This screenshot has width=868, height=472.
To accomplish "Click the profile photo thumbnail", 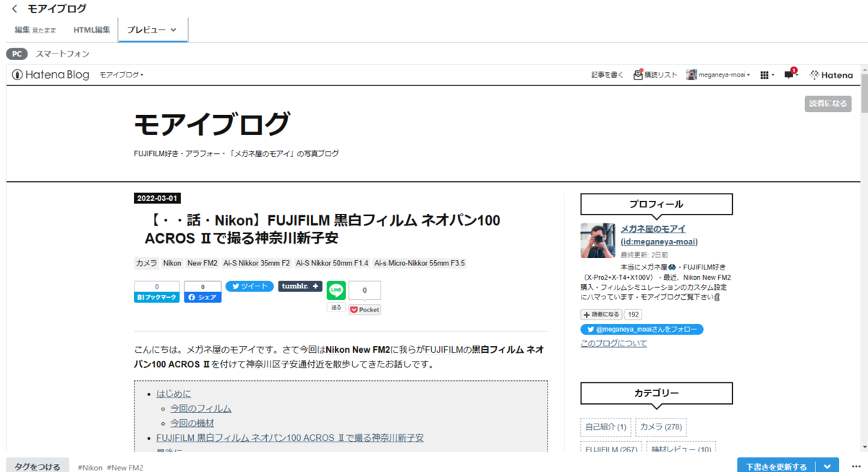I will pos(598,241).
